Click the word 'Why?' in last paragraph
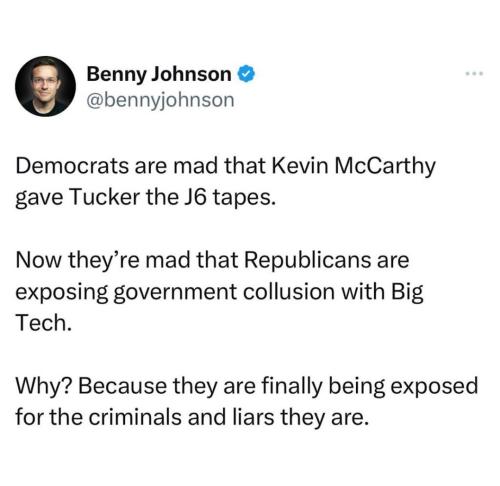Image resolution: width=500 pixels, height=486 pixels. [43, 387]
